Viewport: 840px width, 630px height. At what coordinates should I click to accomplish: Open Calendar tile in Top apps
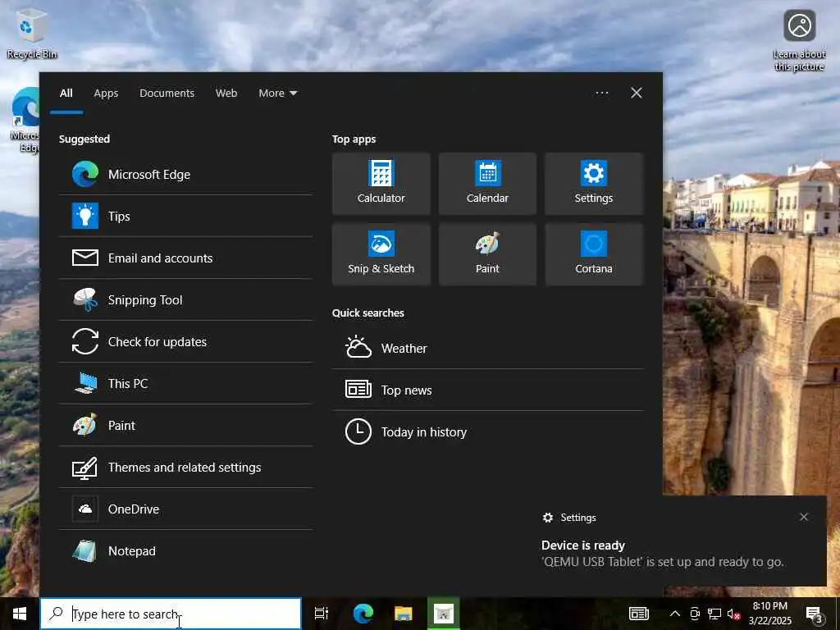click(487, 184)
